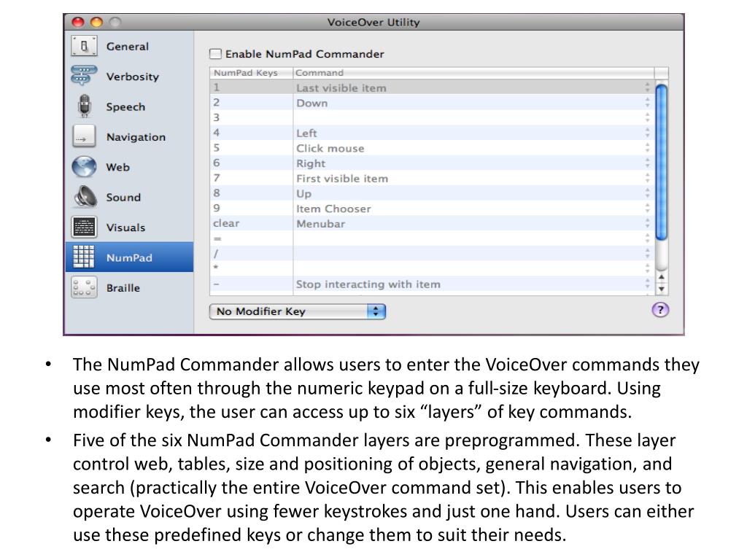This screenshot has height=560, width=747.
Task: Click the scrollbar up arrow
Action: 661,277
